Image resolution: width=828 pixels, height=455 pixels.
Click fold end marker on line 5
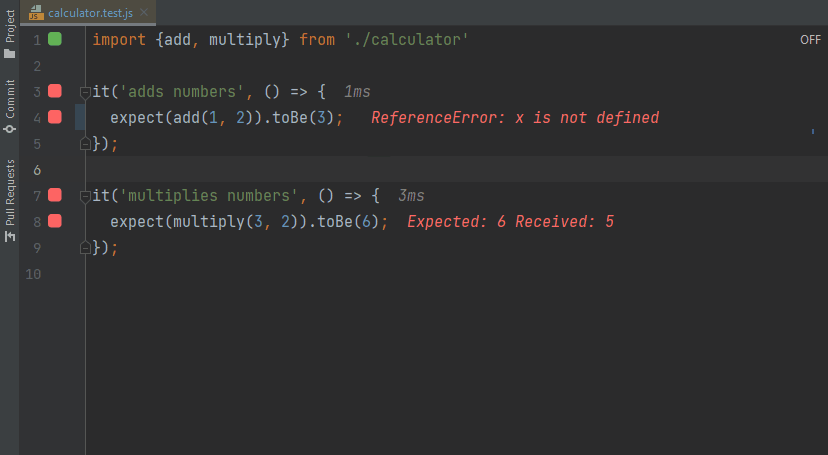(x=85, y=143)
